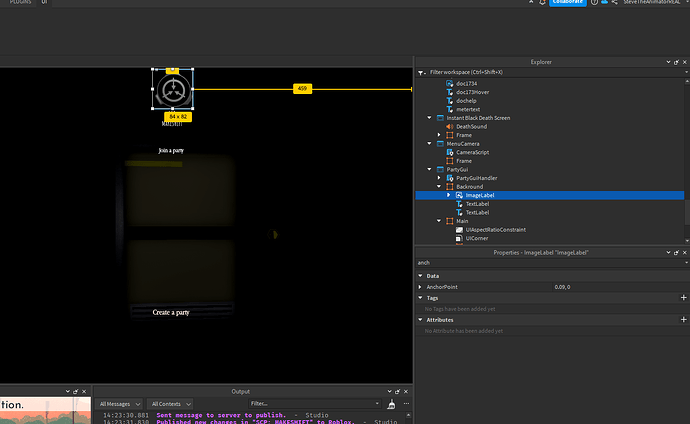Screen dimensions: 690x424
Task: Click the share icon in the top bar
Action: 614,2
